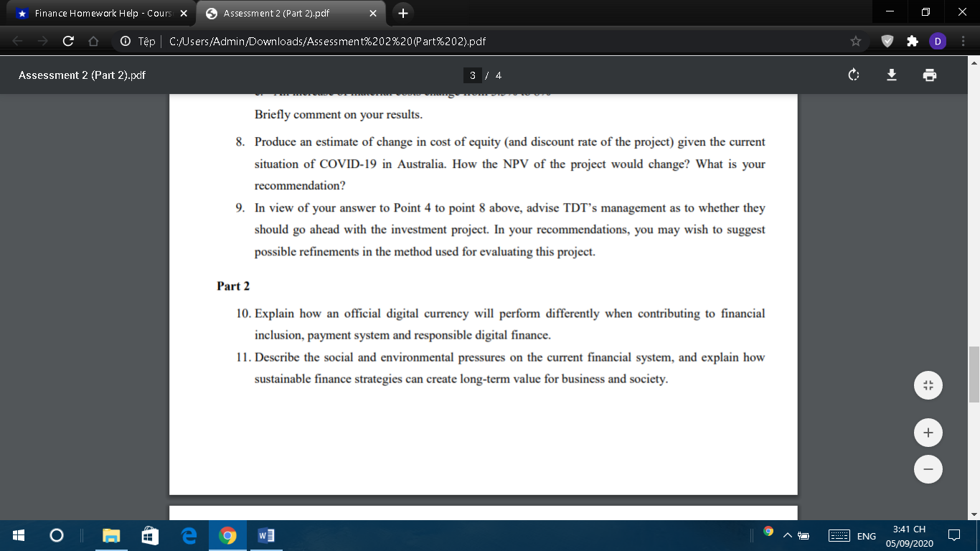The image size is (980, 551).
Task: Bookmark this page with the star icon
Action: pyautogui.click(x=855, y=41)
